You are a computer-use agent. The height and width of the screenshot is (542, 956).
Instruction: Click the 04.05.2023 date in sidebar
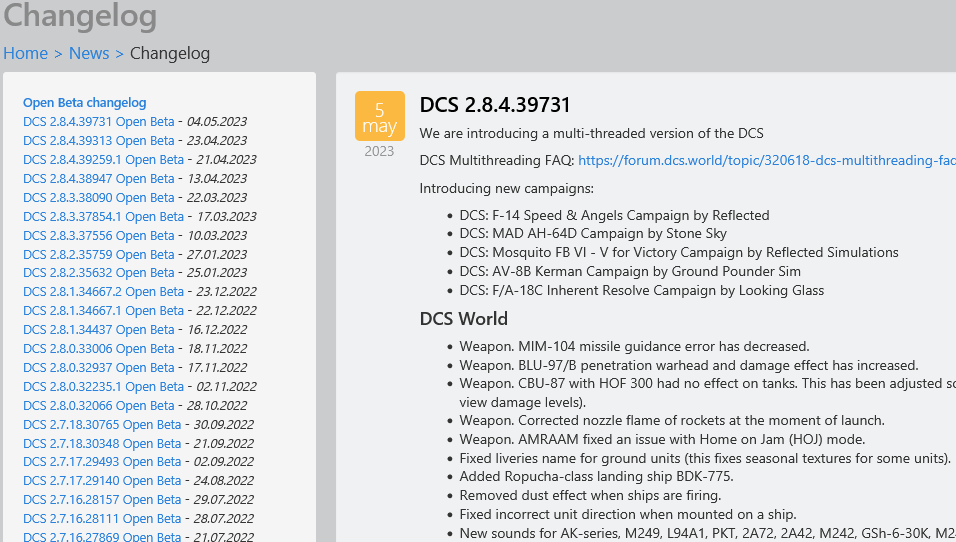(x=217, y=121)
